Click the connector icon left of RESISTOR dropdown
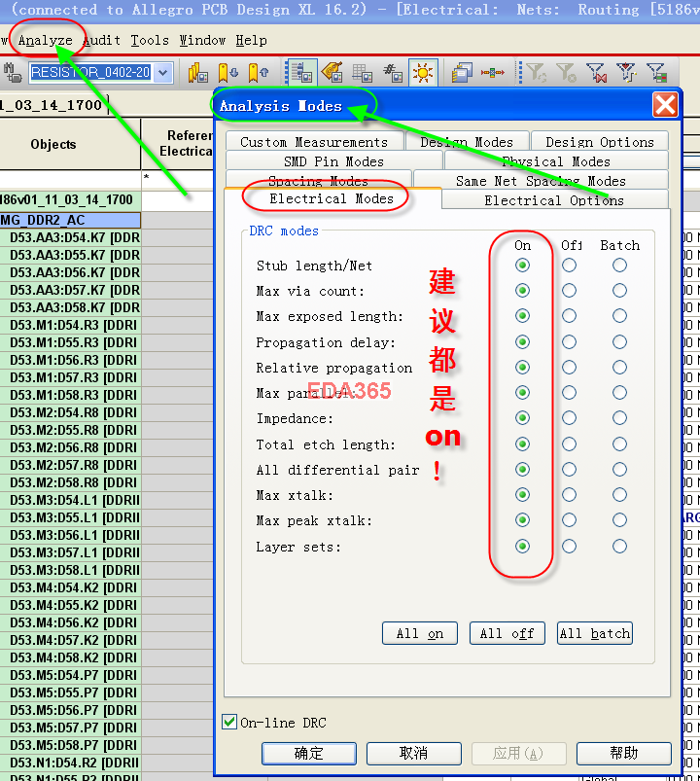 tap(13, 73)
